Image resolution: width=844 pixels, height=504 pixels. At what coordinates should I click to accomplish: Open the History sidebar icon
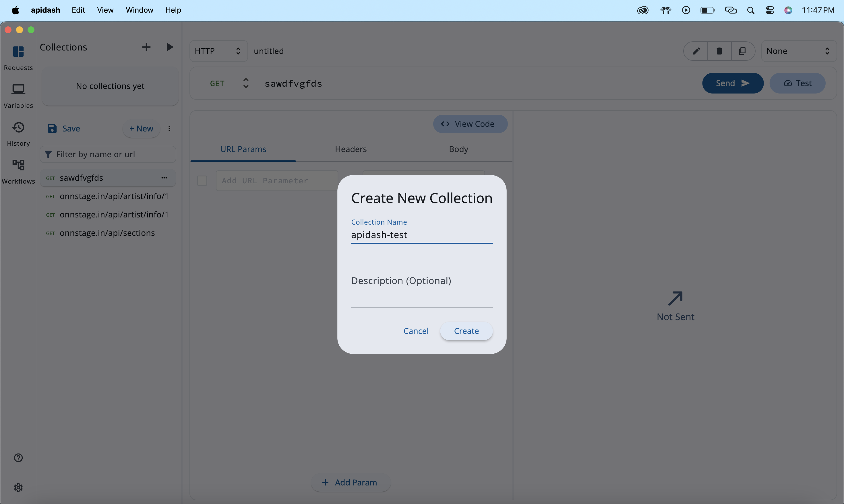[18, 133]
